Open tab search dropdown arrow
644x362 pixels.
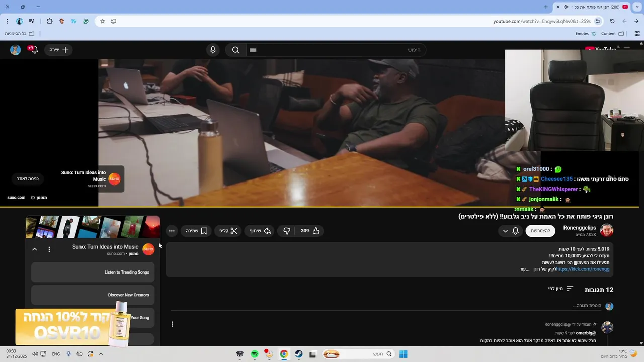tap(637, 7)
